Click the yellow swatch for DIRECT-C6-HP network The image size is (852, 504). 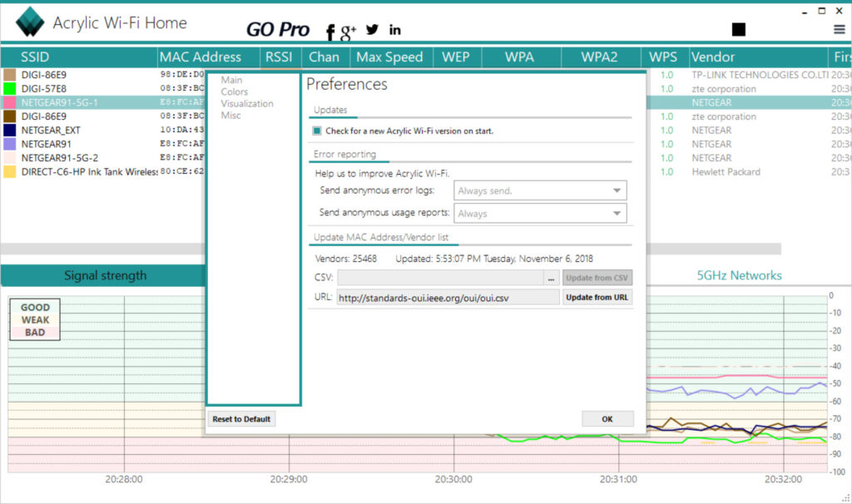[x=10, y=171]
